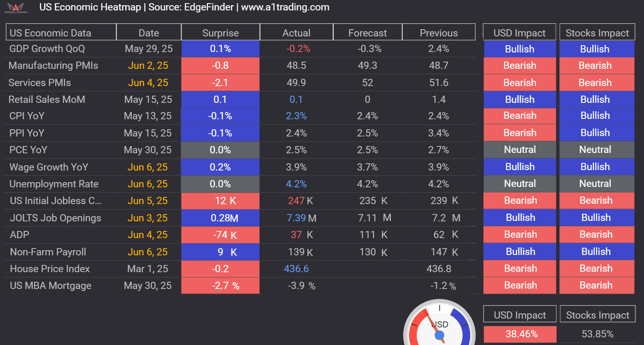Viewport: 644px width, 345px height.
Task: Click the a1trading.com source title text
Action: pyautogui.click(x=184, y=7)
